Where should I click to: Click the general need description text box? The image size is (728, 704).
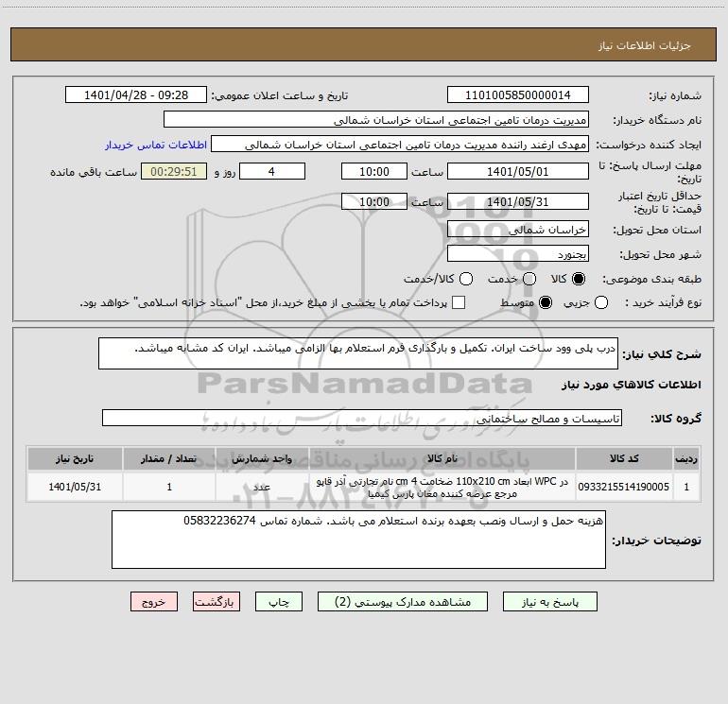[358, 353]
